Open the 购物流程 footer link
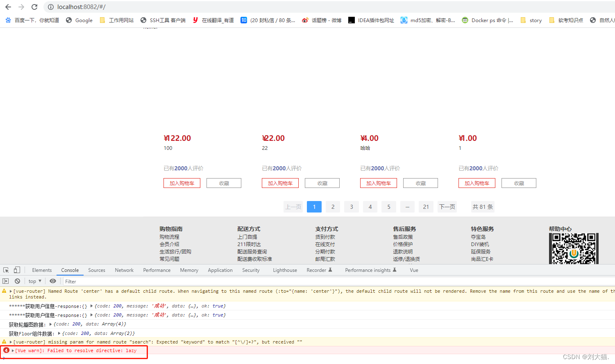Screen dimensions: 615x364 click(169, 237)
